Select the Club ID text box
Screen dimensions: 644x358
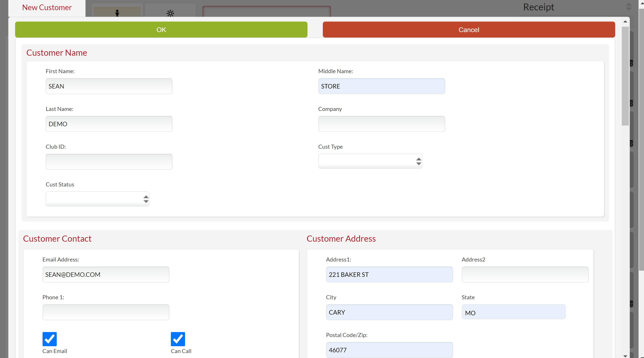[x=109, y=162]
